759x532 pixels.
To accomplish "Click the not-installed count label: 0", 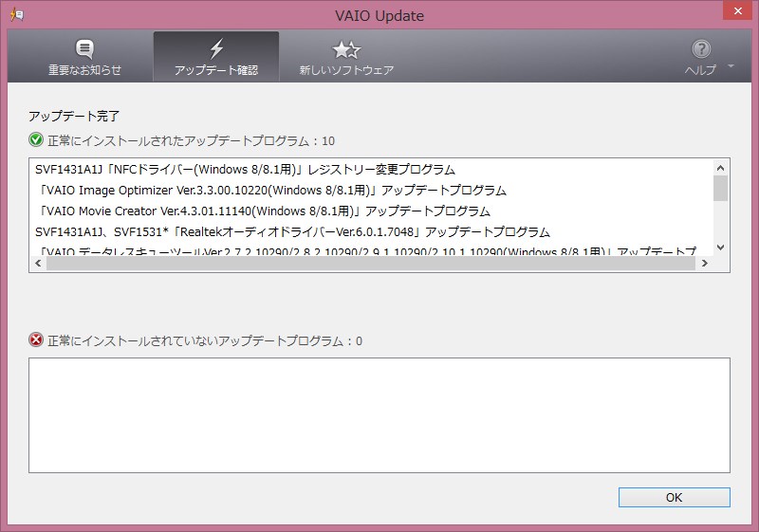I will click(x=205, y=341).
